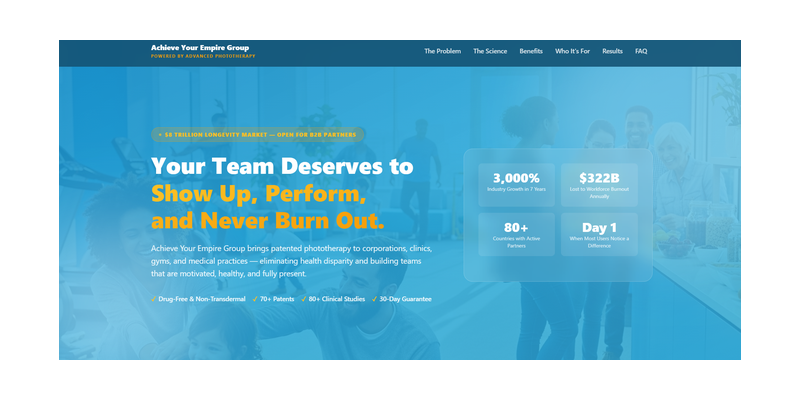Go to The Science section
The height and width of the screenshot is (400, 800).
pos(490,51)
